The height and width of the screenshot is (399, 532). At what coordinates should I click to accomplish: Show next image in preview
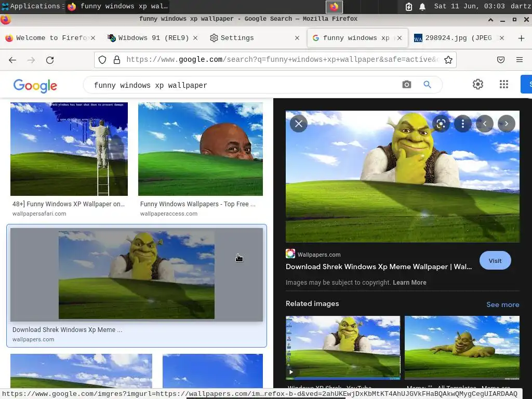506,124
